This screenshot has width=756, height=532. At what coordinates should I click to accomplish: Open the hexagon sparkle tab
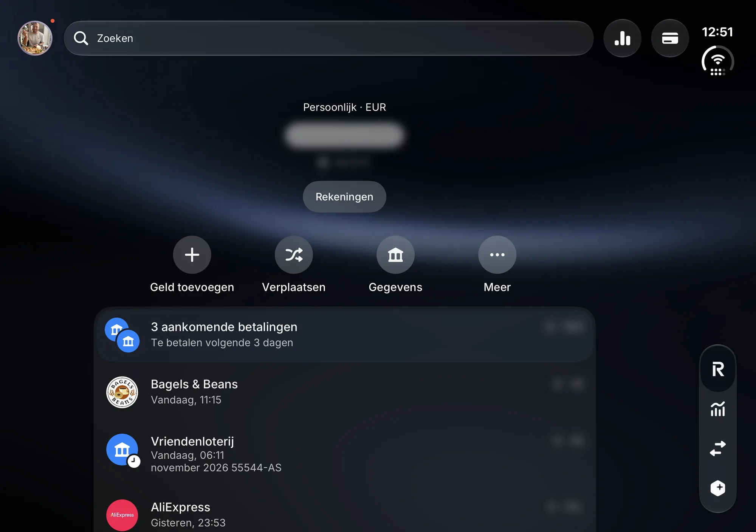pos(718,488)
